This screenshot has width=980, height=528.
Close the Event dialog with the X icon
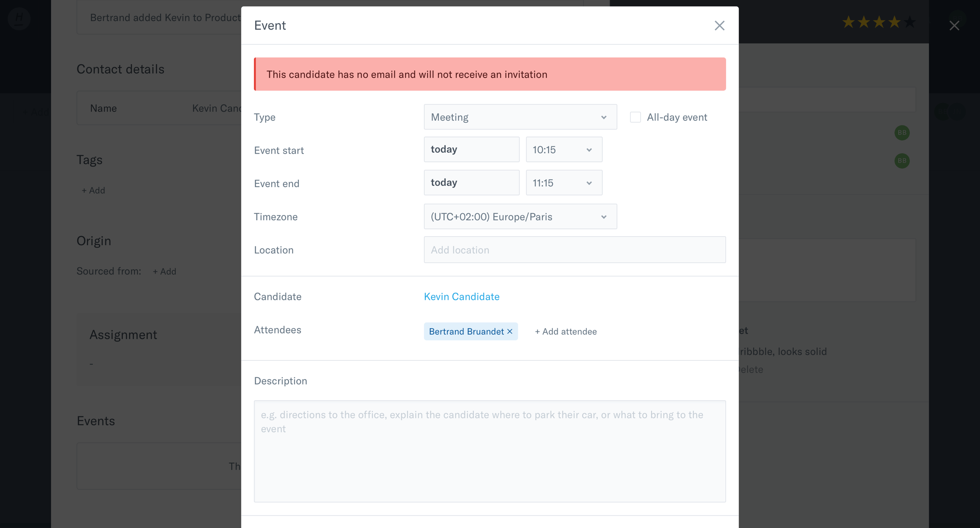click(x=719, y=25)
